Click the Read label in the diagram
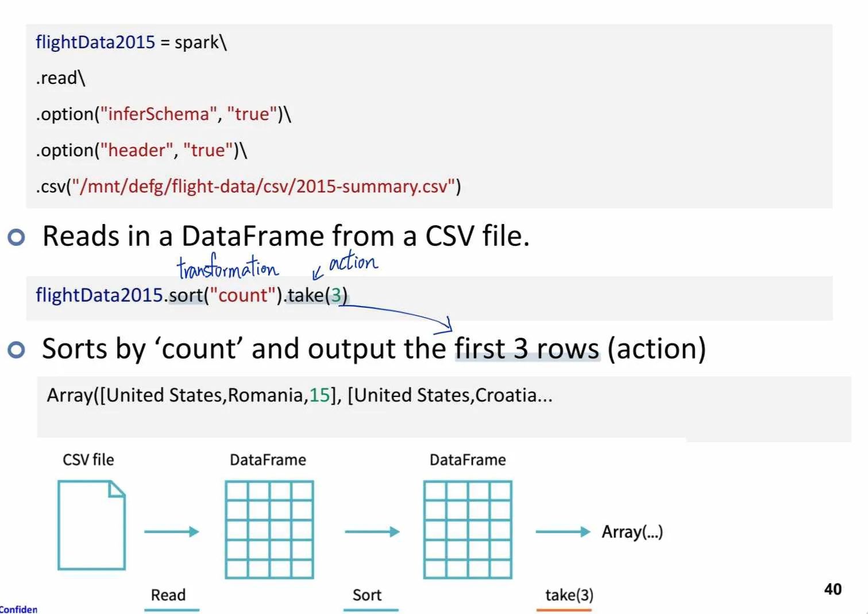 click(168, 594)
